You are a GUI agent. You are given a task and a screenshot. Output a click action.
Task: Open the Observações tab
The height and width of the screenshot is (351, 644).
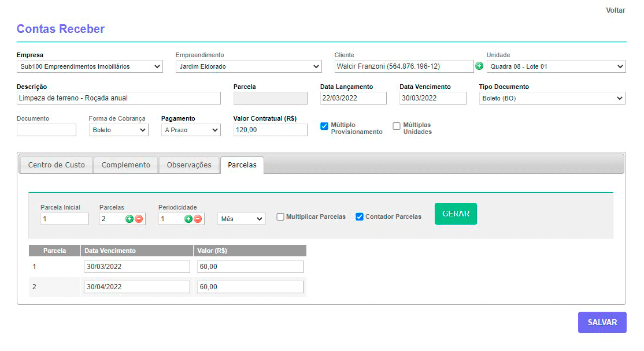pos(189,165)
